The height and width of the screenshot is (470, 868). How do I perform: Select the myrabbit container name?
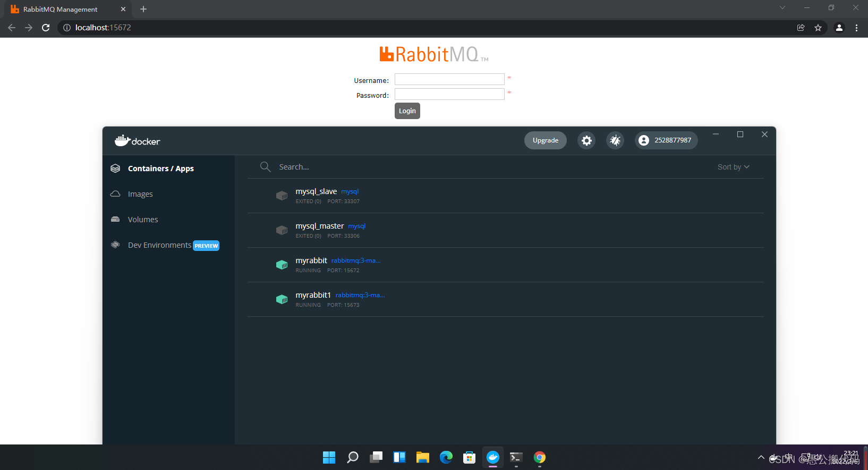pyautogui.click(x=311, y=261)
